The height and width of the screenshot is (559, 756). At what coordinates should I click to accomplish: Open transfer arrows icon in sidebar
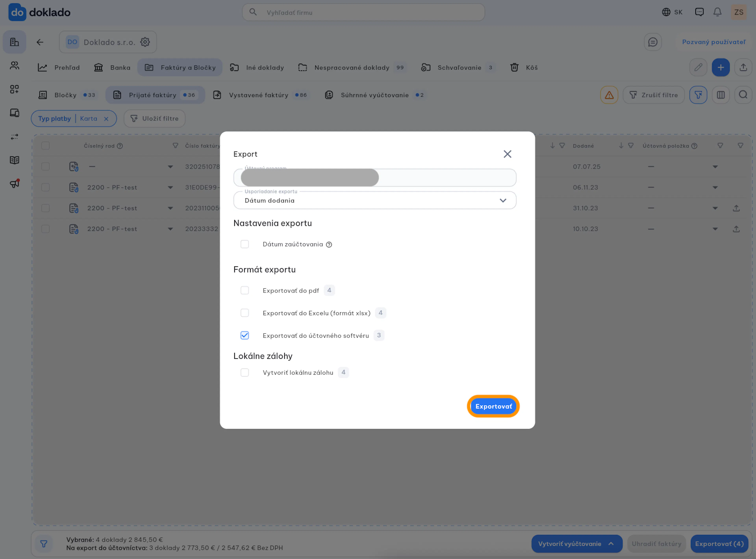click(14, 137)
